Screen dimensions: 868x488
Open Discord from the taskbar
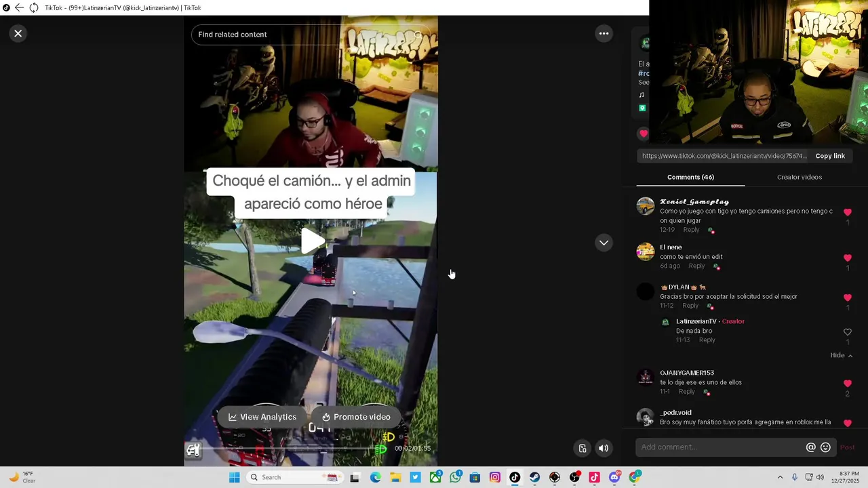(x=614, y=477)
